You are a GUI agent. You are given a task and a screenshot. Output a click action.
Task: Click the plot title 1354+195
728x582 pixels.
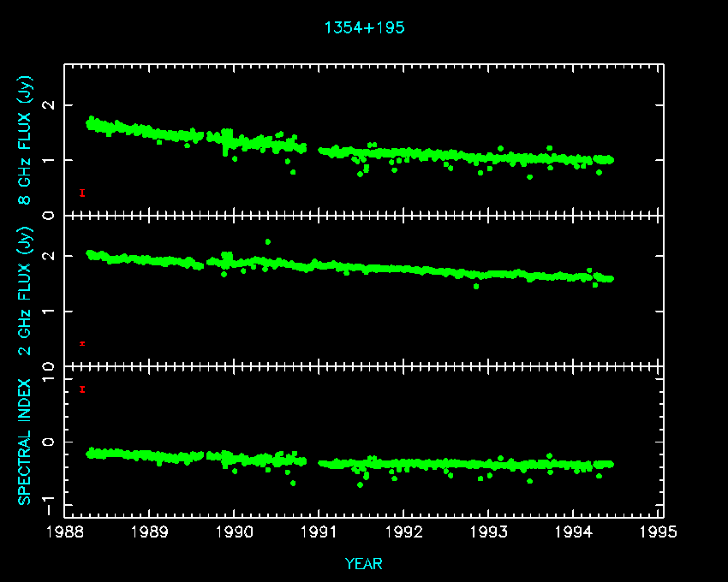pyautogui.click(x=364, y=27)
